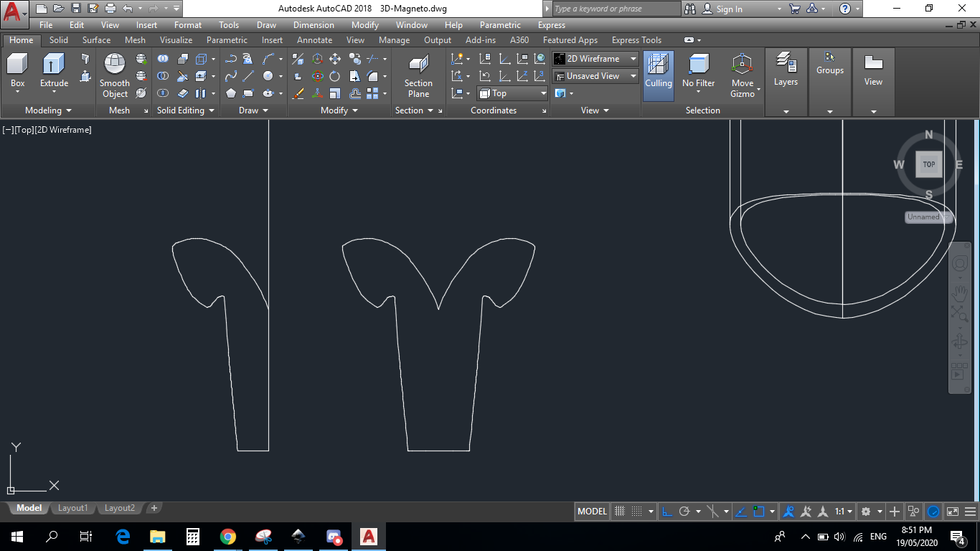The height and width of the screenshot is (551, 980).
Task: Click the MODEL space status button
Action: point(592,512)
